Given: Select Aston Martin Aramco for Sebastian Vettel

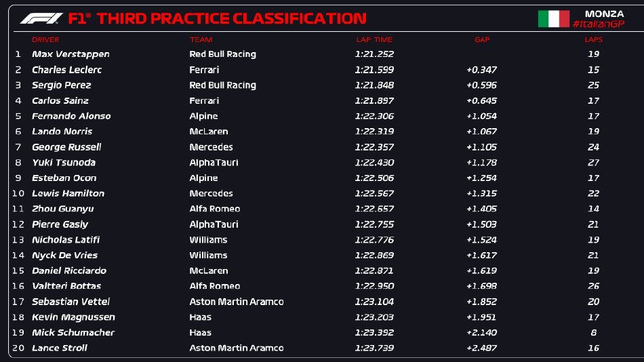Looking at the screenshot, I should pos(237,302).
